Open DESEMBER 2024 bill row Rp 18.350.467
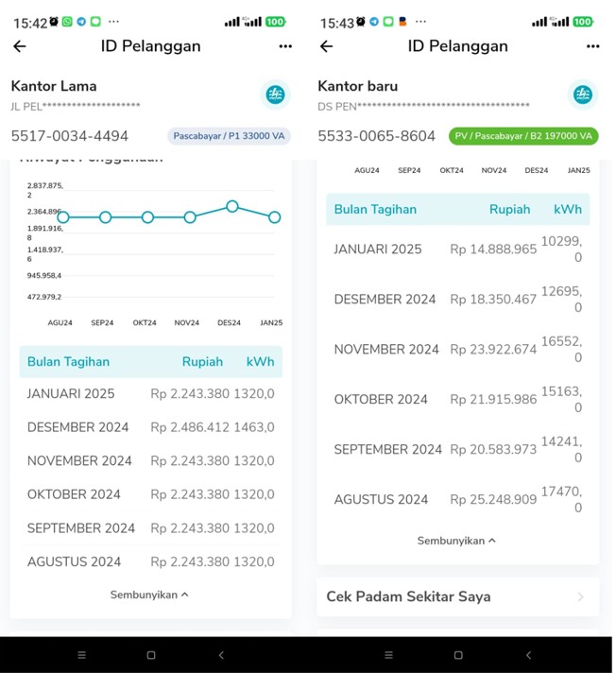Screen dimensions: 616x673 [x=457, y=299]
